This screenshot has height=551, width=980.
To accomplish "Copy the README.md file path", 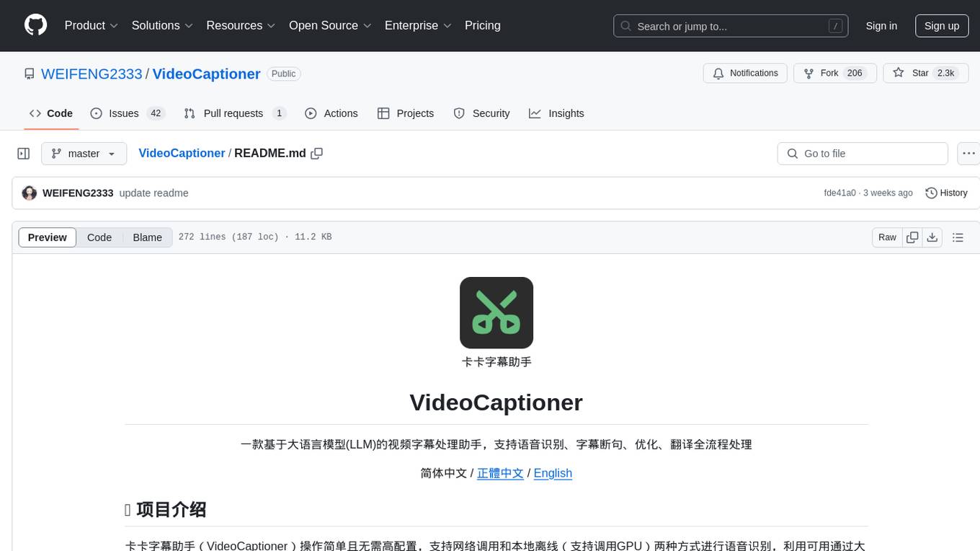I will pyautogui.click(x=316, y=154).
